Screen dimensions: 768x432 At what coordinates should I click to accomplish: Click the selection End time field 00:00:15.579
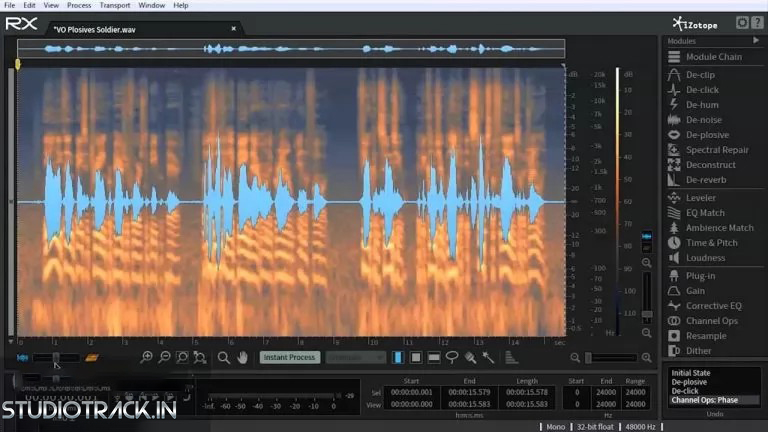469,392
